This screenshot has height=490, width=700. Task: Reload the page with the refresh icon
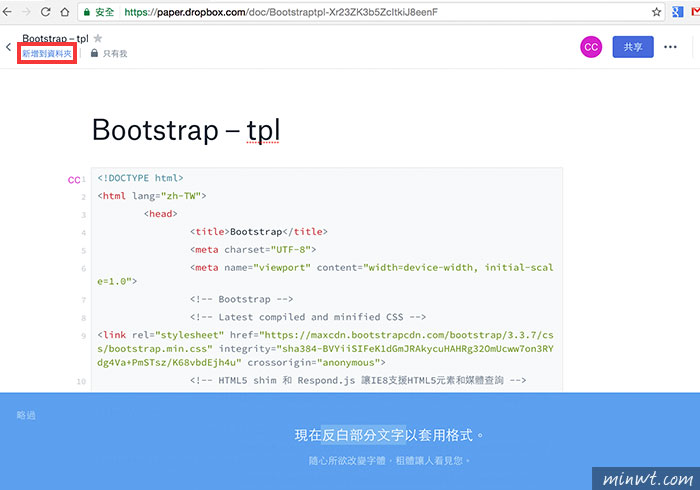tap(46, 12)
